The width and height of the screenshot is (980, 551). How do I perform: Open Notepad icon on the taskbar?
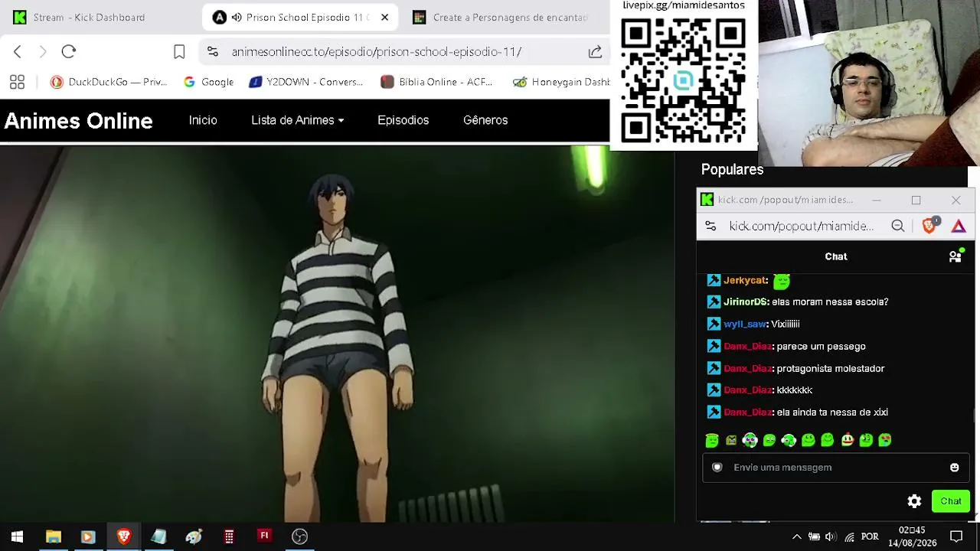pyautogui.click(x=158, y=536)
